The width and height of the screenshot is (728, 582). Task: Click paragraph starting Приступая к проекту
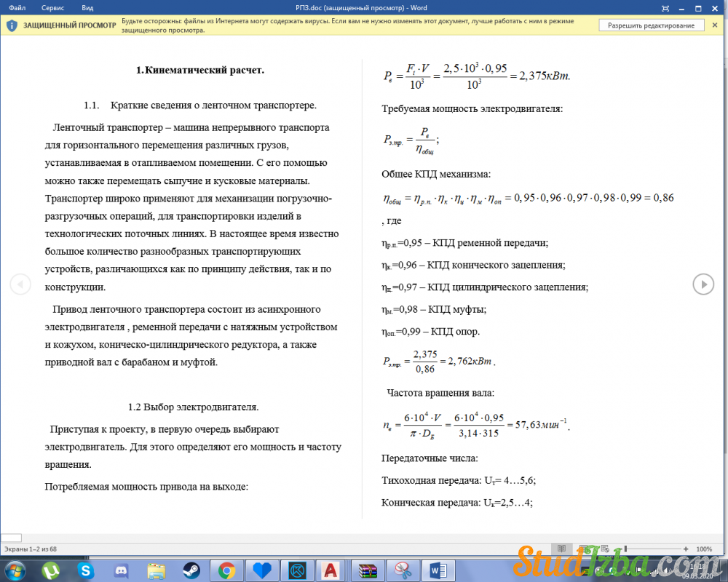pos(193,447)
